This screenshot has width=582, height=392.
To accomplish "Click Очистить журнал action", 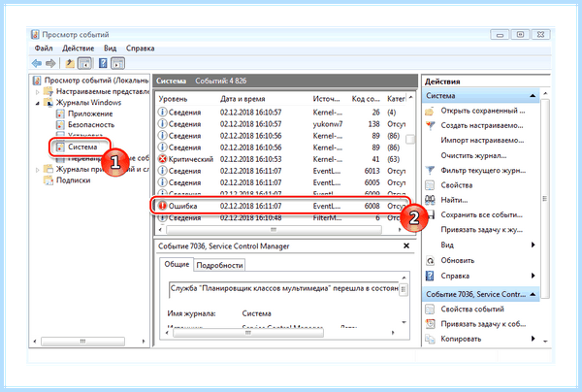I will [473, 155].
